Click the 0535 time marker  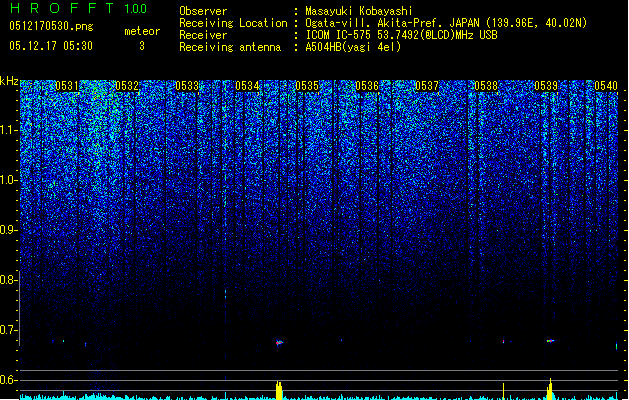point(307,86)
